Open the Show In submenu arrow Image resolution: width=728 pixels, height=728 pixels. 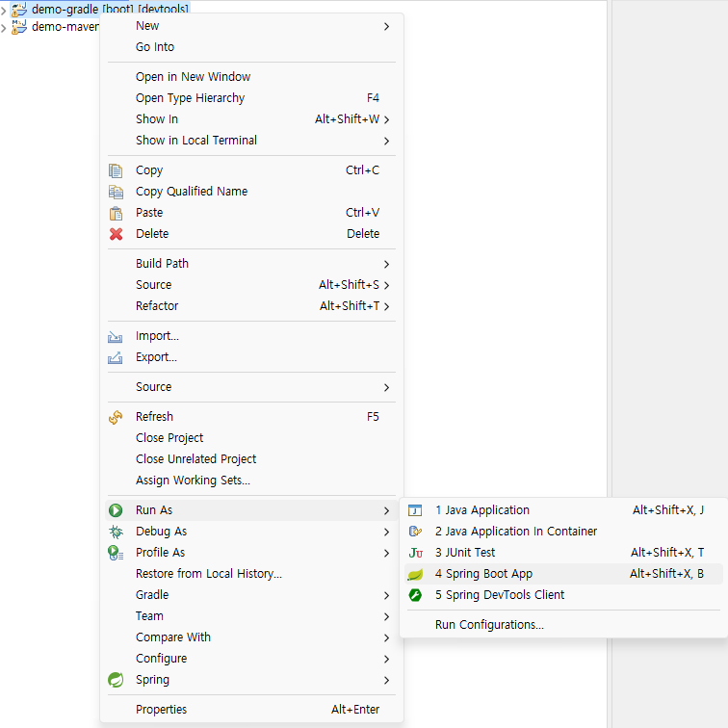386,119
